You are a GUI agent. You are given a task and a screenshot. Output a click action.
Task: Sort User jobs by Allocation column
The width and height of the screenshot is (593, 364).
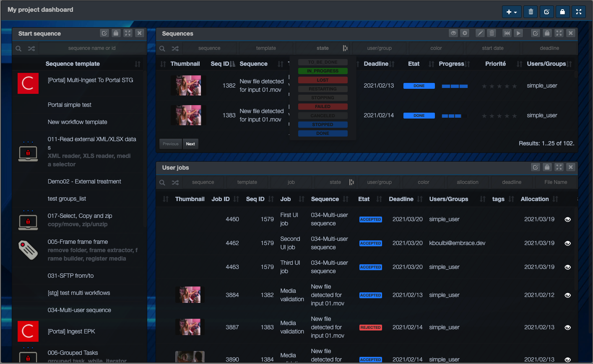pyautogui.click(x=555, y=199)
